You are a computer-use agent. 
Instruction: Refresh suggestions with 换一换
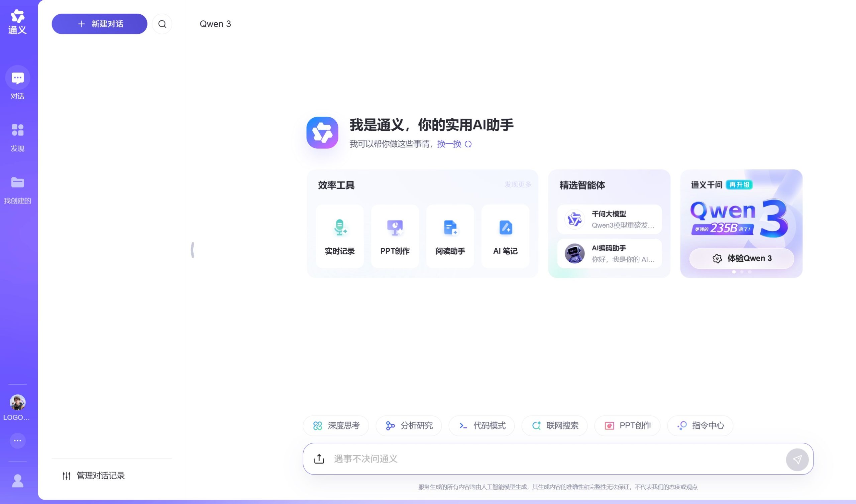(449, 144)
